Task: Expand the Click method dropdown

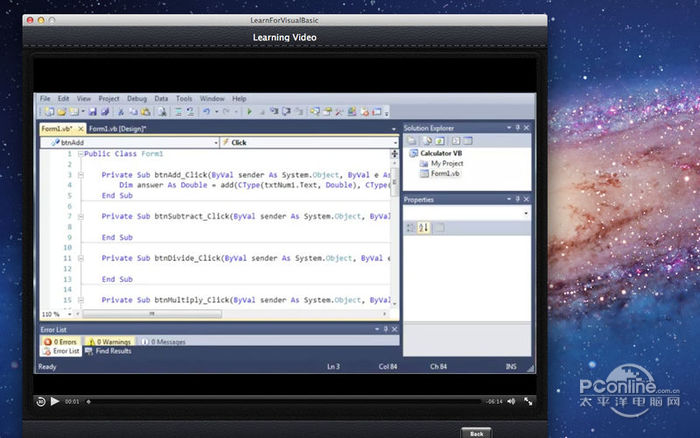Action: click(x=394, y=143)
